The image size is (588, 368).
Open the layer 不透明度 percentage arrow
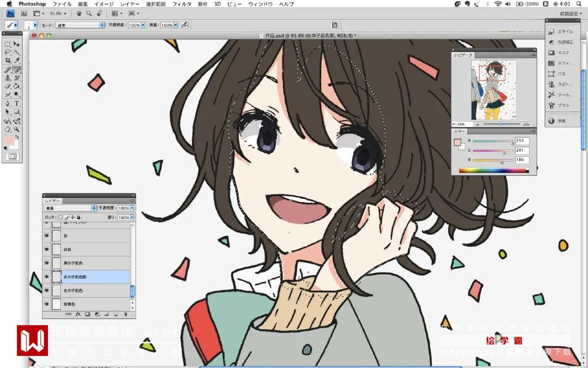click(132, 208)
